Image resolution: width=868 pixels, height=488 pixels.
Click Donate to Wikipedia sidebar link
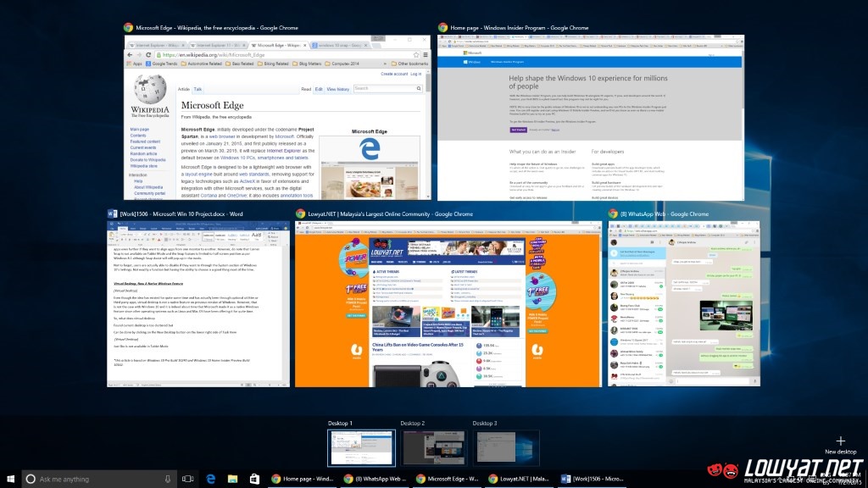147,160
